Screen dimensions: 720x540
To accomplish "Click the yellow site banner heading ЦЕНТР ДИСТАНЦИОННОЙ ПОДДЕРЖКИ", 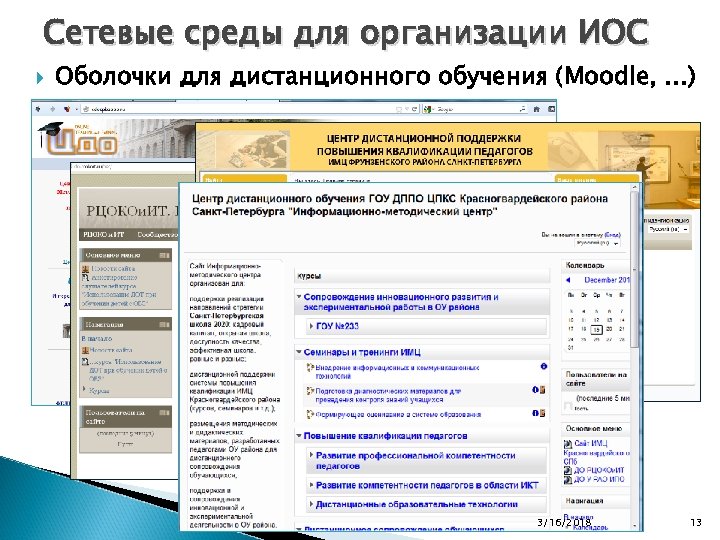I will tap(424, 138).
